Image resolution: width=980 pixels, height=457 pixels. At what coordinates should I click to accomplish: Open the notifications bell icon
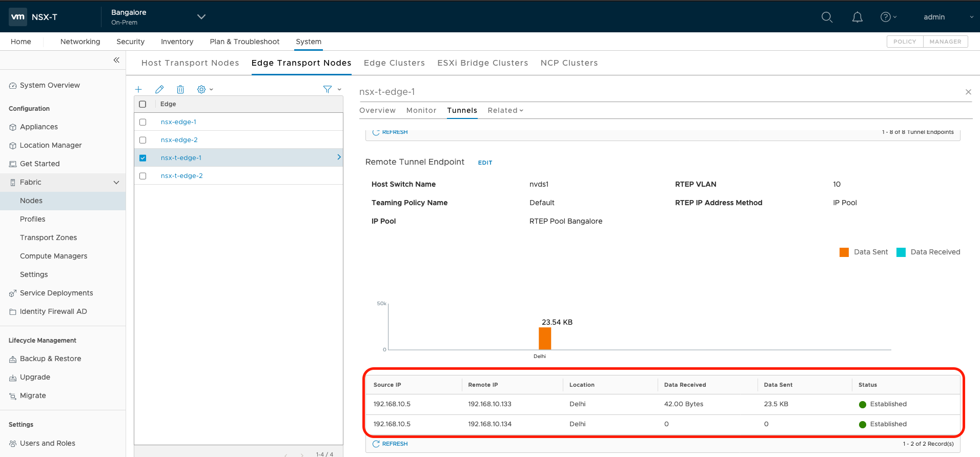pyautogui.click(x=857, y=17)
